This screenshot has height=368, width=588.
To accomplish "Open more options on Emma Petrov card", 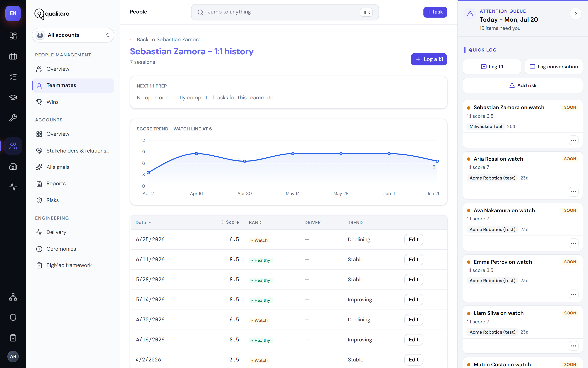I will click(574, 294).
